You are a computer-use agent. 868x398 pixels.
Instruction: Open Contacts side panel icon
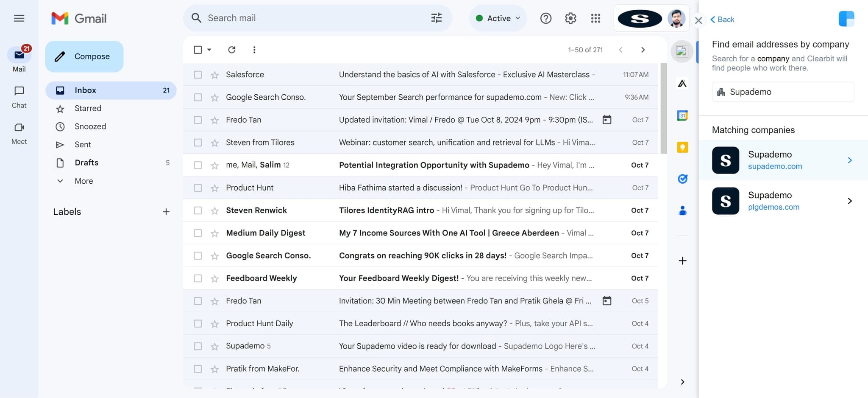tap(682, 210)
